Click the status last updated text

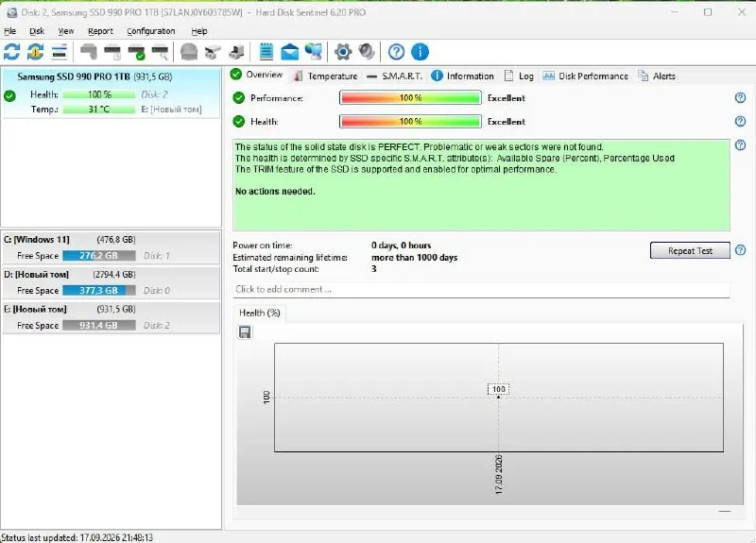(x=77, y=537)
